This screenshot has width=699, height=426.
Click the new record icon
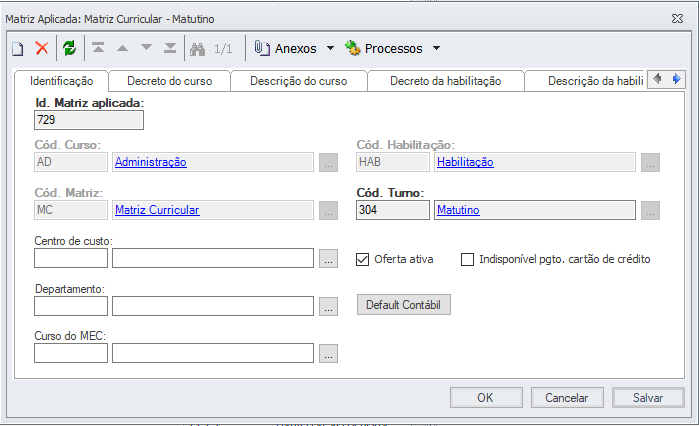(17, 48)
